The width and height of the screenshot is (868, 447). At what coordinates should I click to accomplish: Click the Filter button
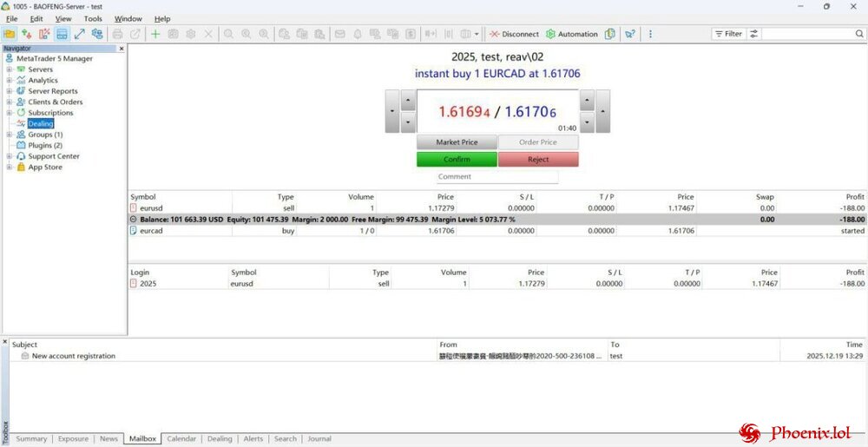pyautogui.click(x=728, y=34)
